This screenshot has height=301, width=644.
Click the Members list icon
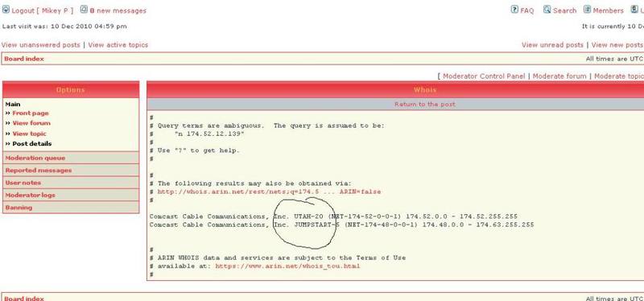click(x=588, y=10)
